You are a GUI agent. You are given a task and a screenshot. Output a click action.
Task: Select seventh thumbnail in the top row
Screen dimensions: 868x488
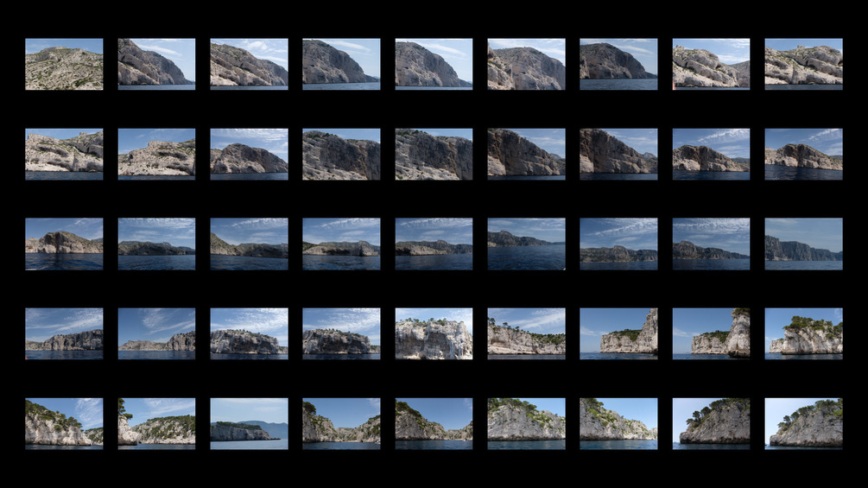(619, 64)
